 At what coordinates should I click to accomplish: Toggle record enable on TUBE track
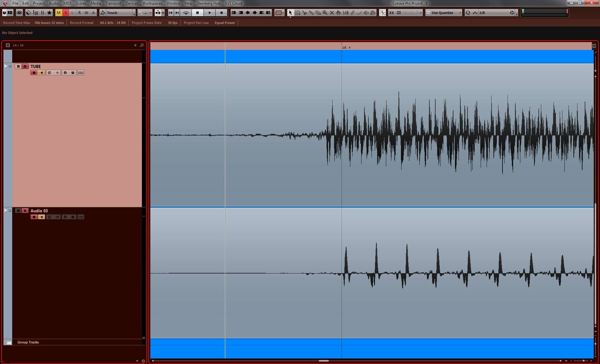click(x=34, y=73)
